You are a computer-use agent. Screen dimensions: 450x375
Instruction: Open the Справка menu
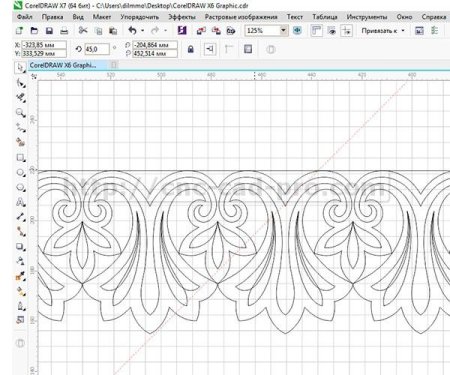click(x=434, y=17)
